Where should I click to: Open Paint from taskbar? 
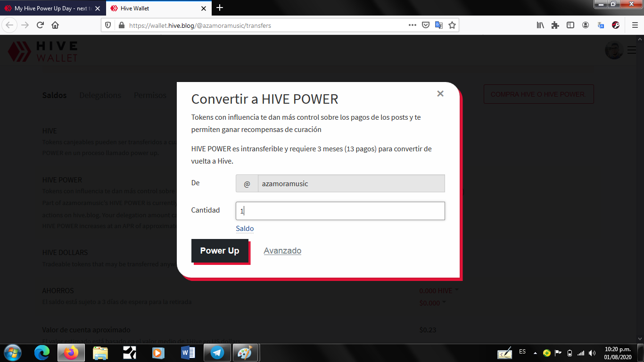coord(245,353)
